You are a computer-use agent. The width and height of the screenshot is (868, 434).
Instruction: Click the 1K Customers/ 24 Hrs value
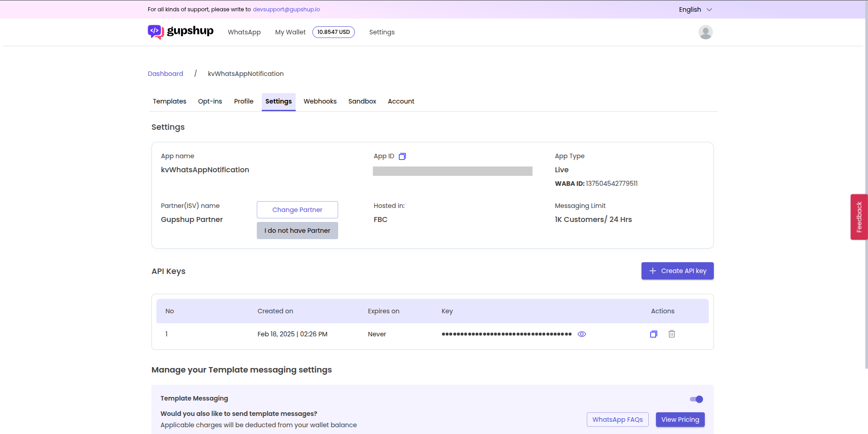pos(593,220)
